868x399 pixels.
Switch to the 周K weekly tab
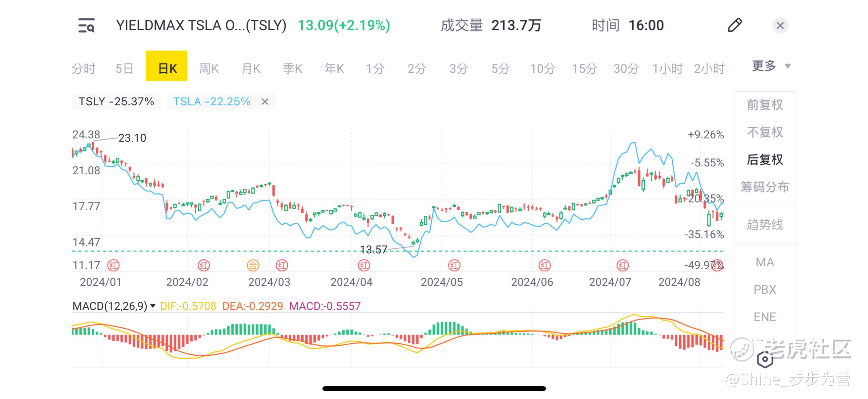click(209, 69)
